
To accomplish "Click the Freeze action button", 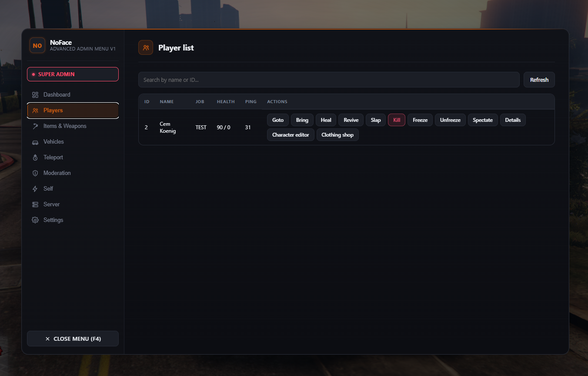I will [x=420, y=120].
